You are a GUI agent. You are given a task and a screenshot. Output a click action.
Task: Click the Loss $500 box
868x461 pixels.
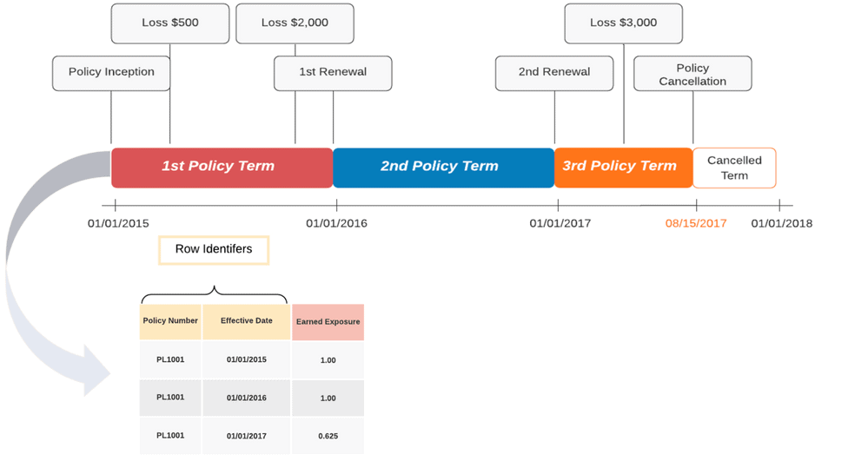click(x=170, y=23)
